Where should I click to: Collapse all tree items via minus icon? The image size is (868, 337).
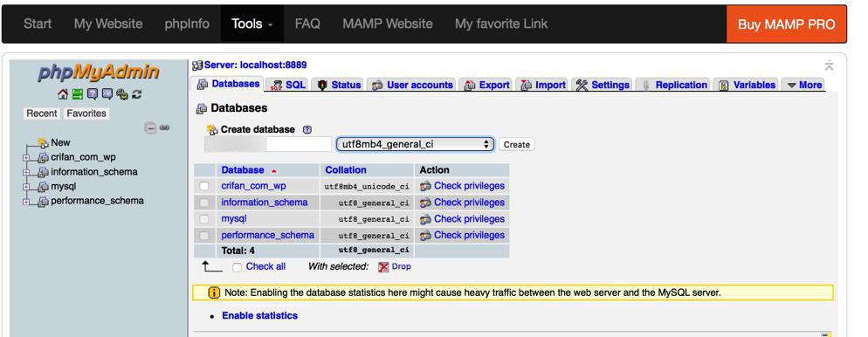tap(150, 127)
